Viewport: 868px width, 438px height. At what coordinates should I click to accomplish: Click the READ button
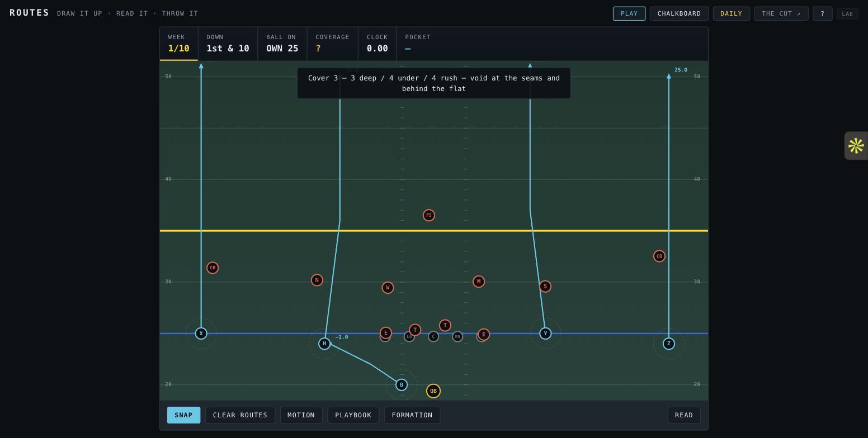(x=684, y=415)
